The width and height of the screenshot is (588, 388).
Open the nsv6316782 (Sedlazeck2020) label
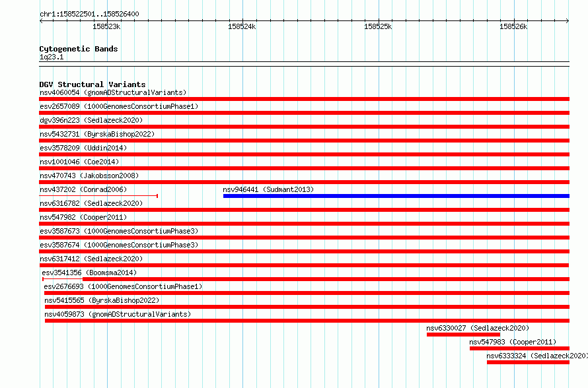91,203
